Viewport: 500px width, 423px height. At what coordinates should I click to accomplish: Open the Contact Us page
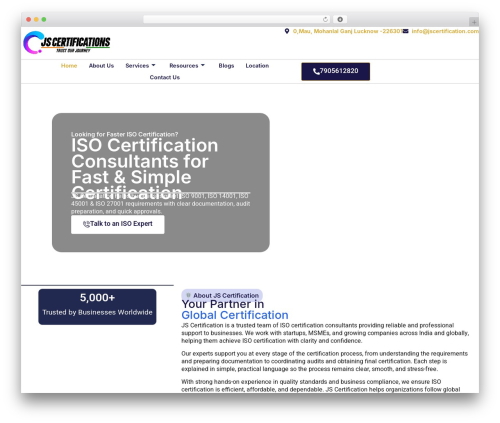[x=165, y=77]
